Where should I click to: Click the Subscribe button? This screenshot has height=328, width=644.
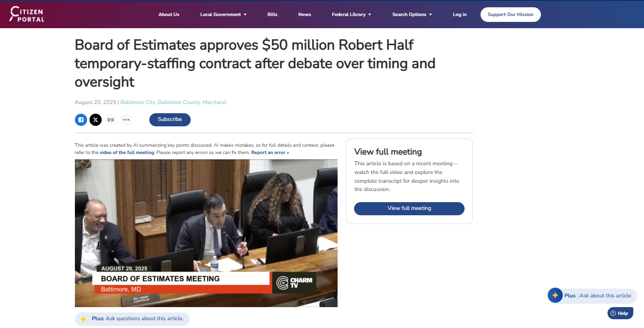click(x=170, y=120)
